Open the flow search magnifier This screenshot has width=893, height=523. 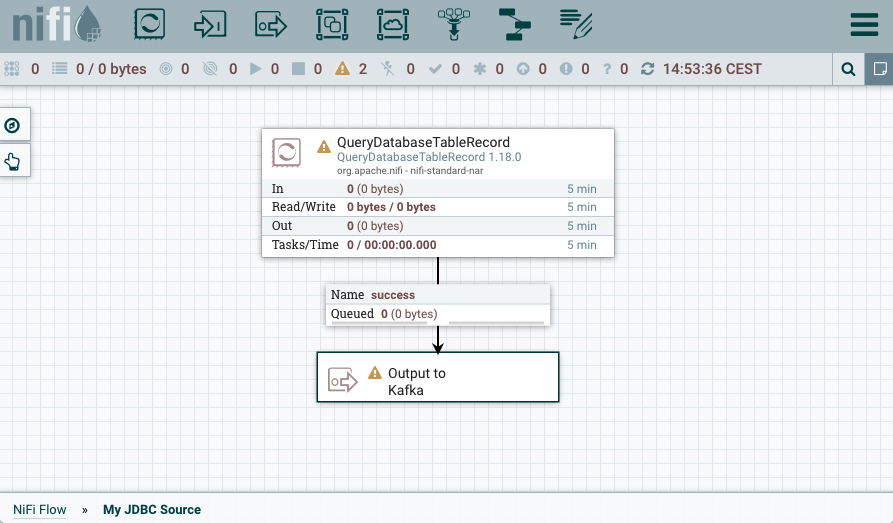point(848,69)
